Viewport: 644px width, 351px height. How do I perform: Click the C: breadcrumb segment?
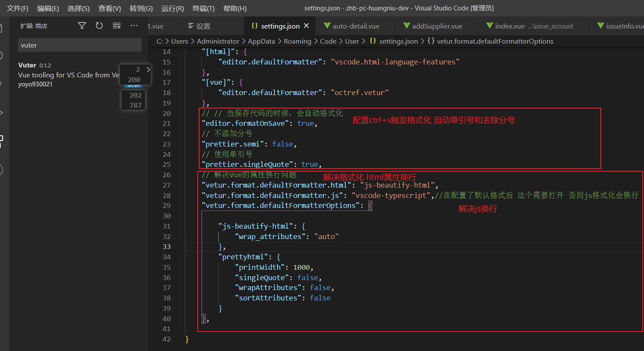(160, 41)
